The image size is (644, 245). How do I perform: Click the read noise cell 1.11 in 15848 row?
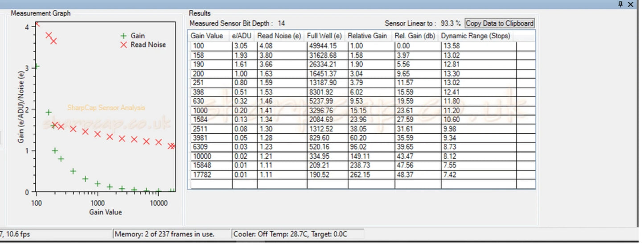(x=282, y=166)
